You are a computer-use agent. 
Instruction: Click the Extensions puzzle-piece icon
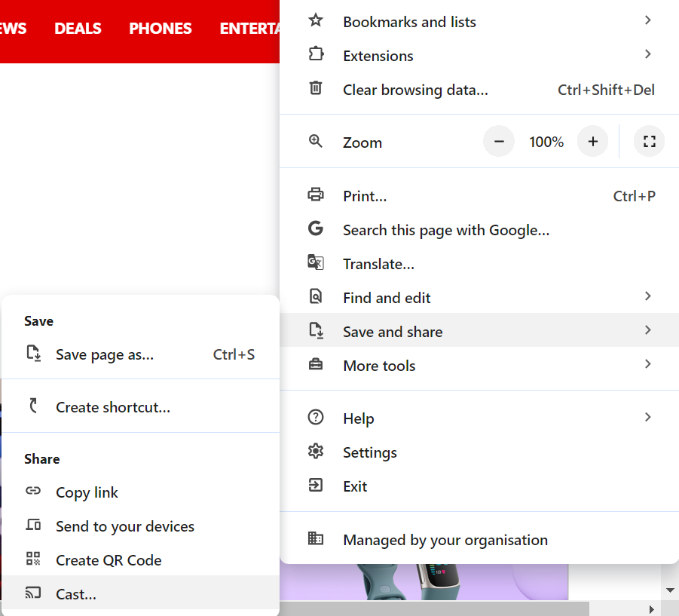coord(316,54)
